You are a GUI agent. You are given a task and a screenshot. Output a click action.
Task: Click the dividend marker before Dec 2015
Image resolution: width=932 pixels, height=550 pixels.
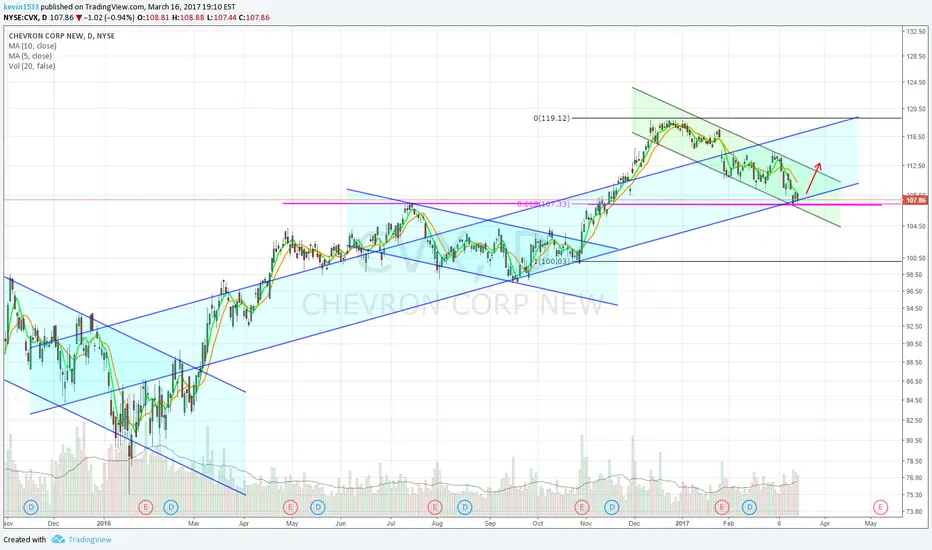tap(31, 507)
